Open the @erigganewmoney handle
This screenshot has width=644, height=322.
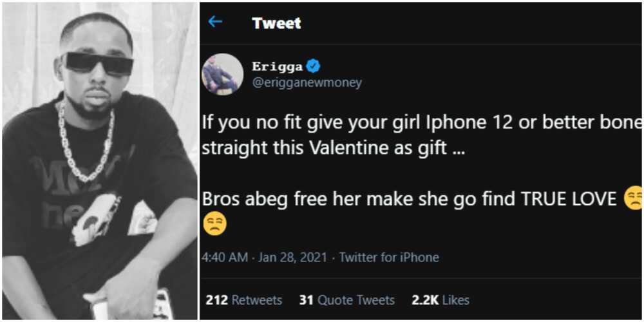(307, 82)
